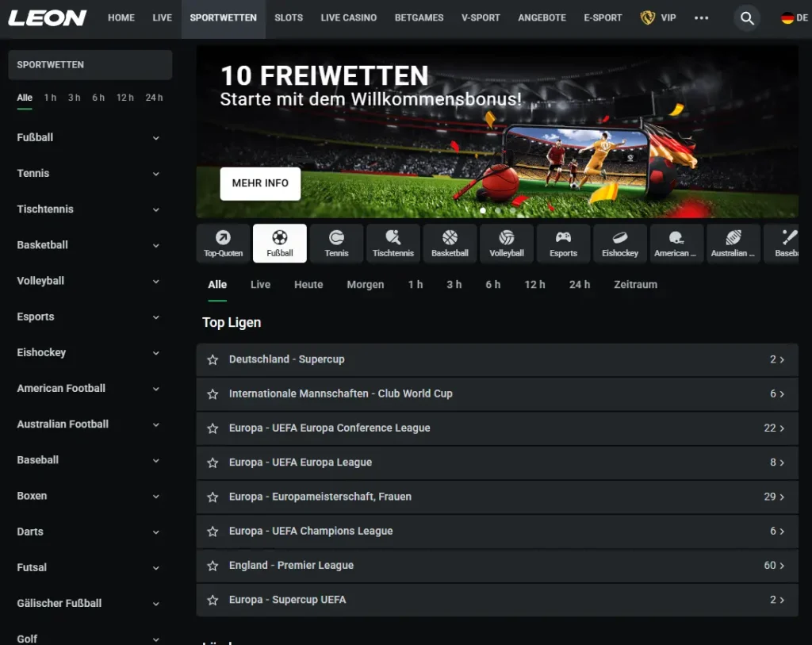Expand Baseball in the sidebar
812x645 pixels.
(156, 461)
